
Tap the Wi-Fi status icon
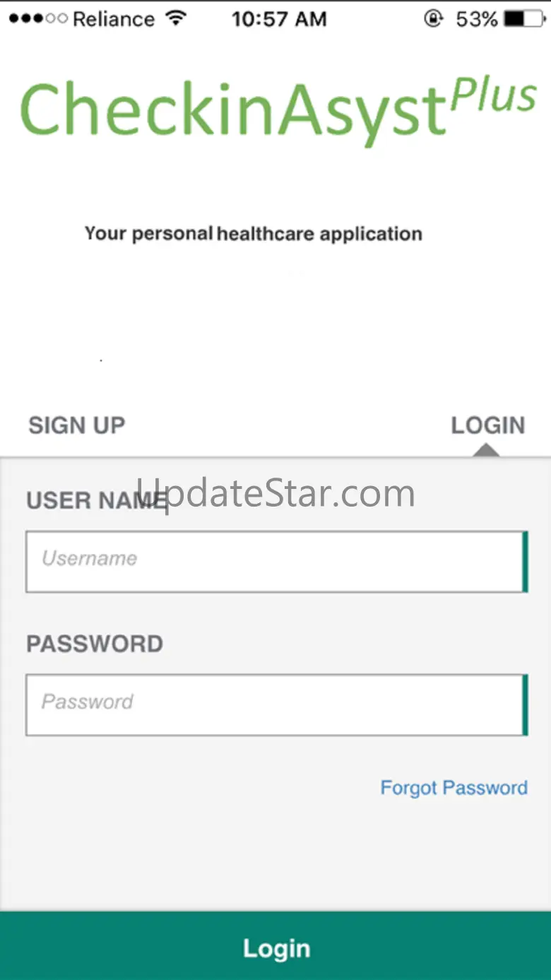[x=174, y=18]
